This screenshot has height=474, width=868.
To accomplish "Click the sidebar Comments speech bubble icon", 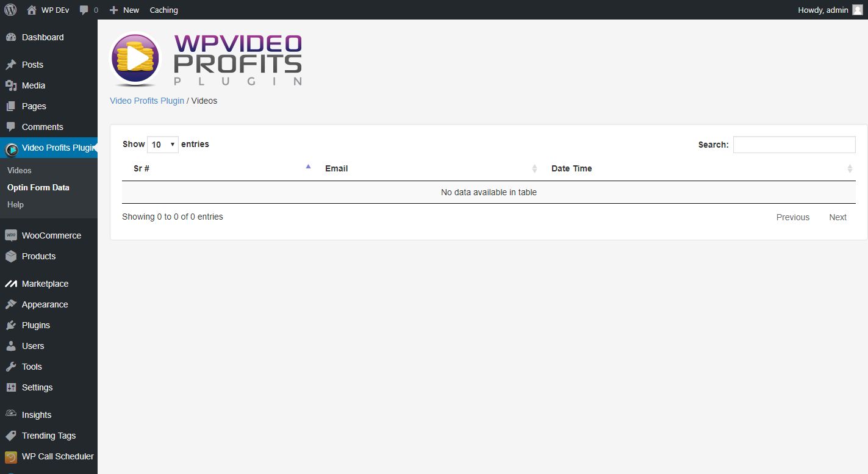I will pos(11,127).
